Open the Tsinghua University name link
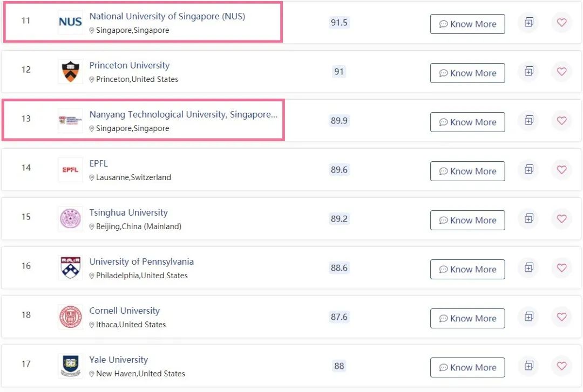583x392 pixels. (128, 212)
